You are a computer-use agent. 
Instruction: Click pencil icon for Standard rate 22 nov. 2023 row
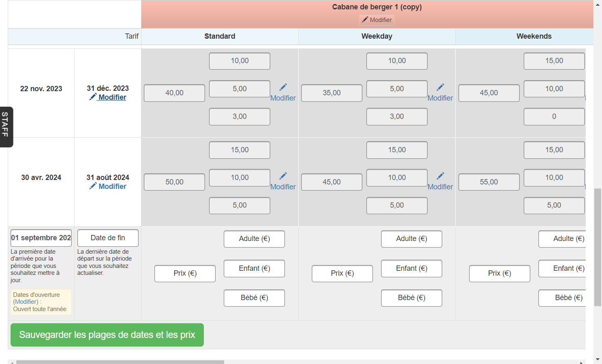tap(283, 87)
